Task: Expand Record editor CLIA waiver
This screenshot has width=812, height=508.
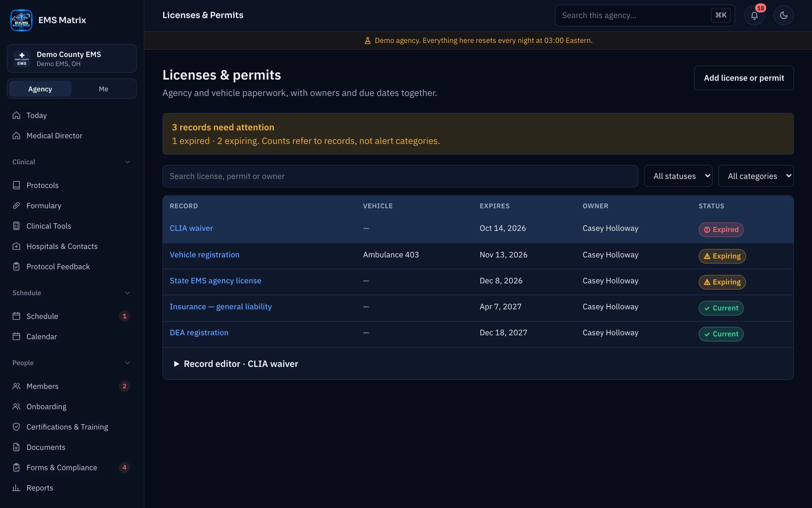Action: [x=236, y=364]
